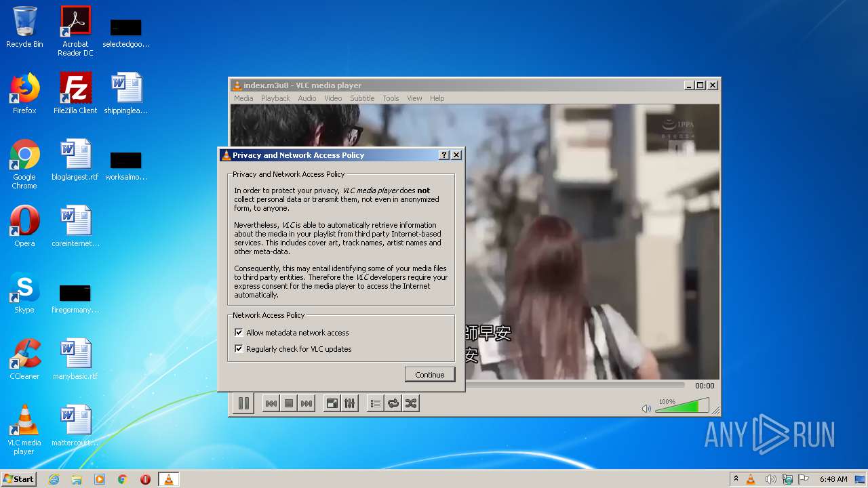Open system tray volume control
The image size is (868, 488).
click(770, 479)
